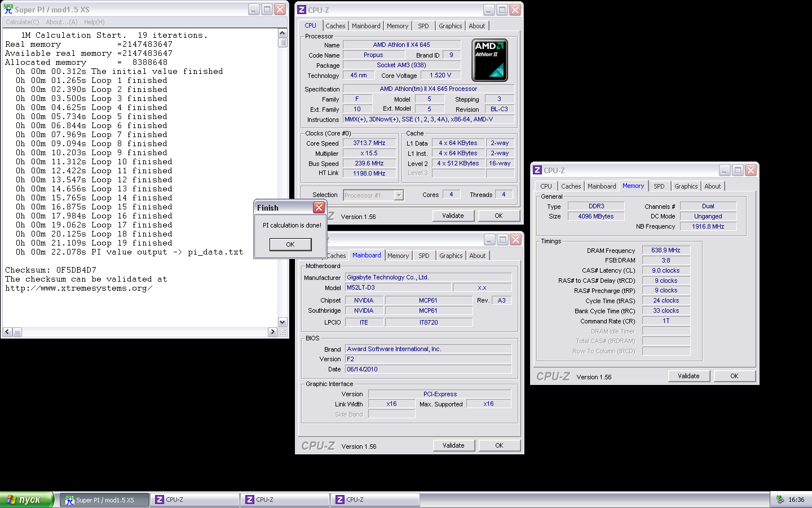
Task: Select Graphics tab in Memory CPU-Z window
Action: [x=686, y=186]
